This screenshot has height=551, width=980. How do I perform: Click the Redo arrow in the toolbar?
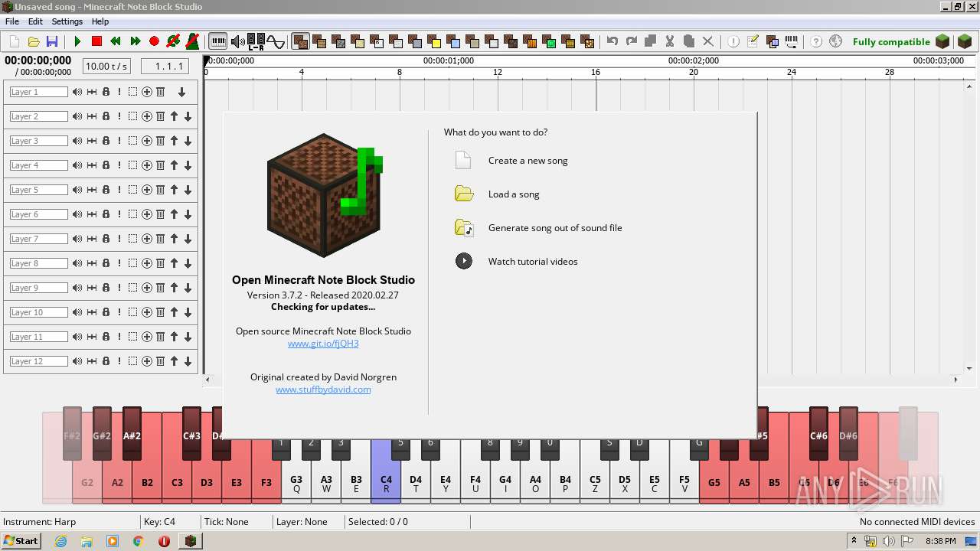[632, 41]
